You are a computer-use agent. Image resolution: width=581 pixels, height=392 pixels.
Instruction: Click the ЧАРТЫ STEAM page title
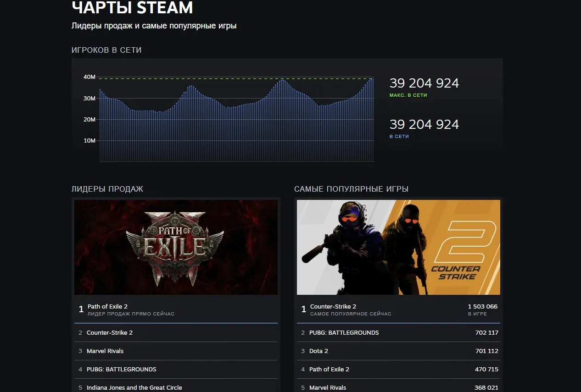pos(132,8)
